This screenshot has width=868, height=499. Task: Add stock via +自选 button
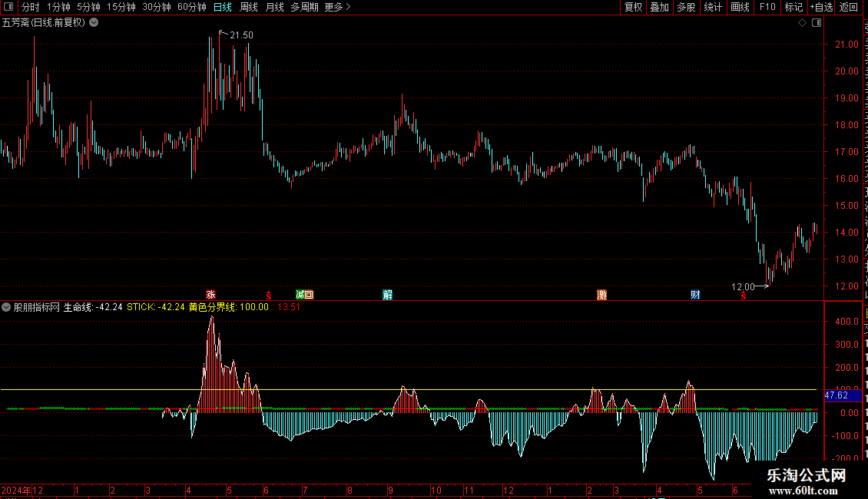click(x=821, y=7)
